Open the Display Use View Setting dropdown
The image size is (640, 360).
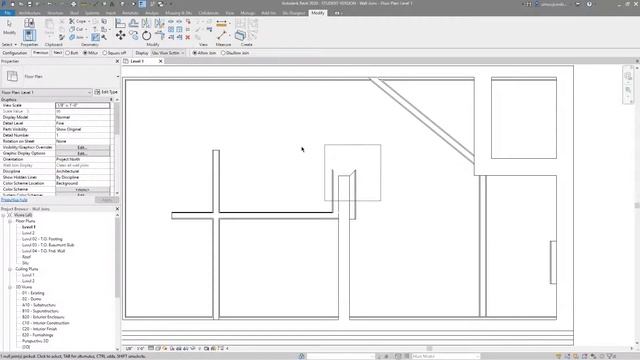tap(168, 53)
